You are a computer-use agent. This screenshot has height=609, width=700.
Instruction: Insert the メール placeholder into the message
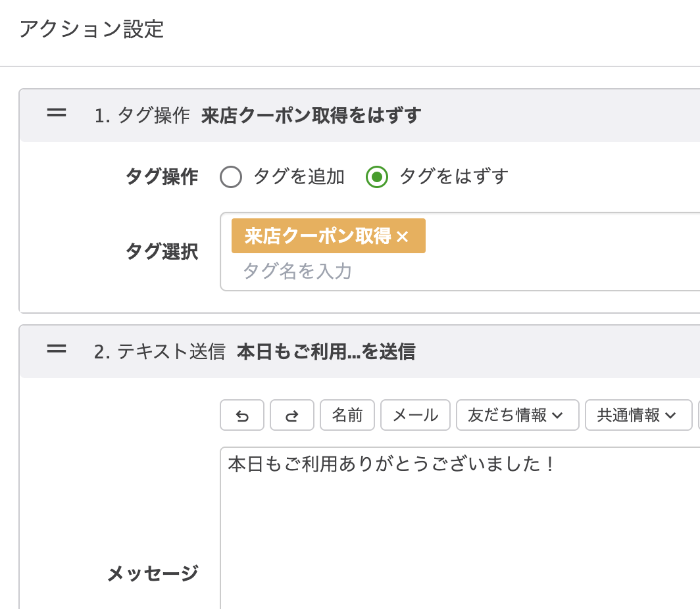[415, 415]
